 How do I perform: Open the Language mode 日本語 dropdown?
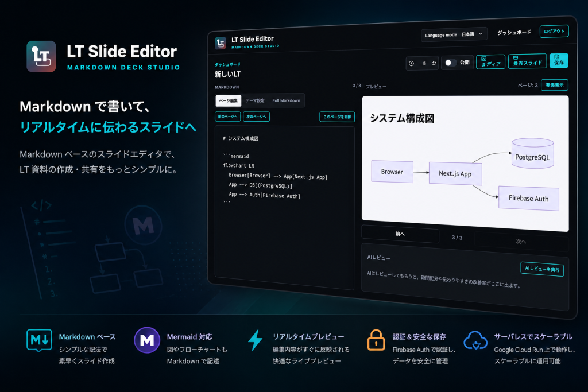pyautogui.click(x=454, y=34)
